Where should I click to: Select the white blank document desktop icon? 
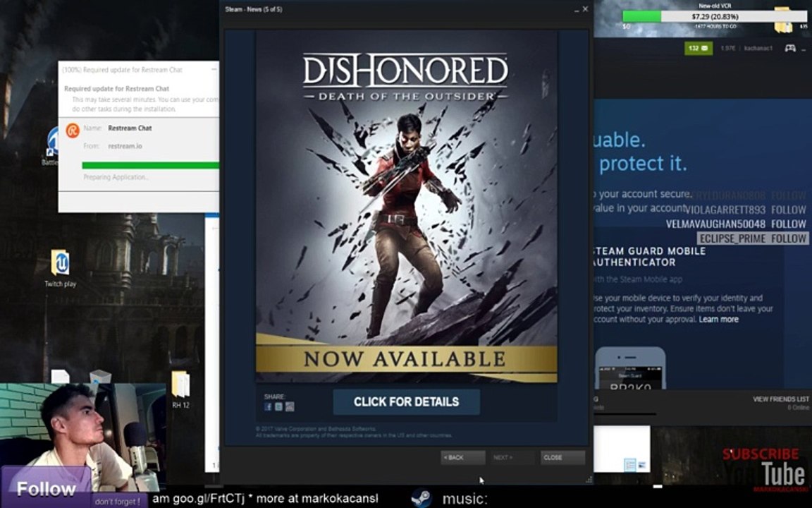click(x=60, y=376)
